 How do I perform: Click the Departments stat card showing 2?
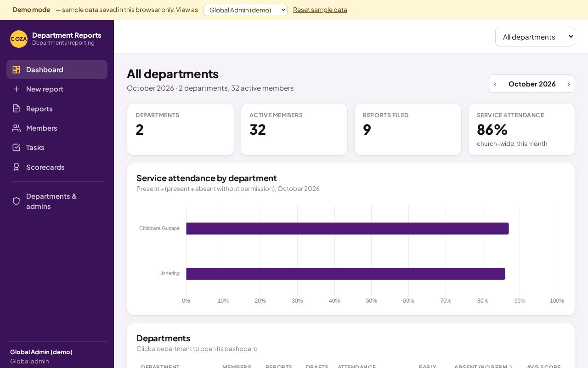click(x=181, y=129)
